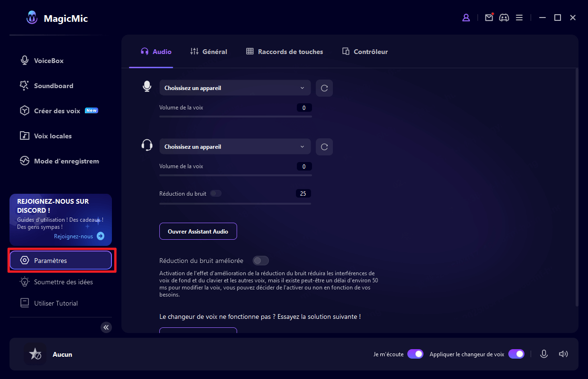Open the Raccords de touches tab

tap(285, 52)
